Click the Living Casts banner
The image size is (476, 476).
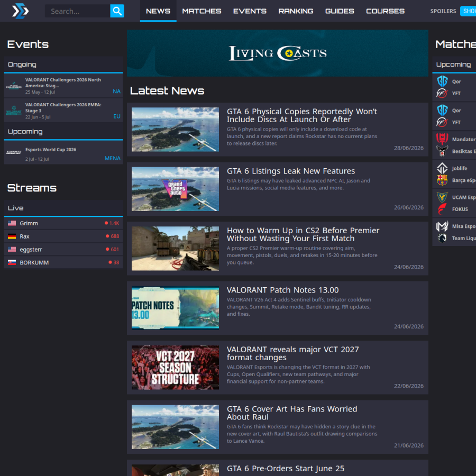coord(278,53)
